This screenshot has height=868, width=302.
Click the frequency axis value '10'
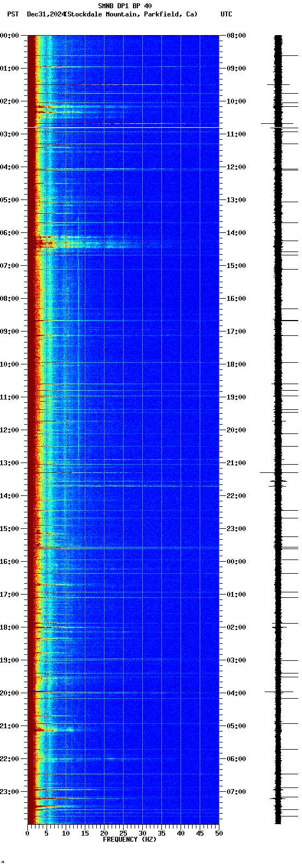tap(66, 833)
